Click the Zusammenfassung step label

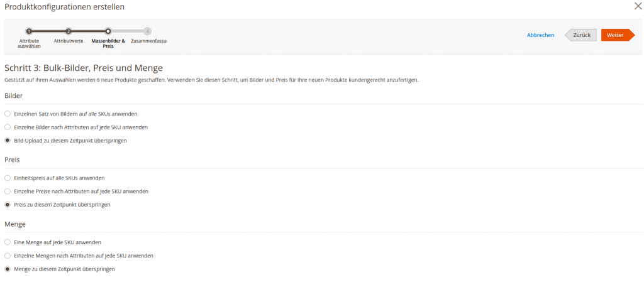coord(148,41)
